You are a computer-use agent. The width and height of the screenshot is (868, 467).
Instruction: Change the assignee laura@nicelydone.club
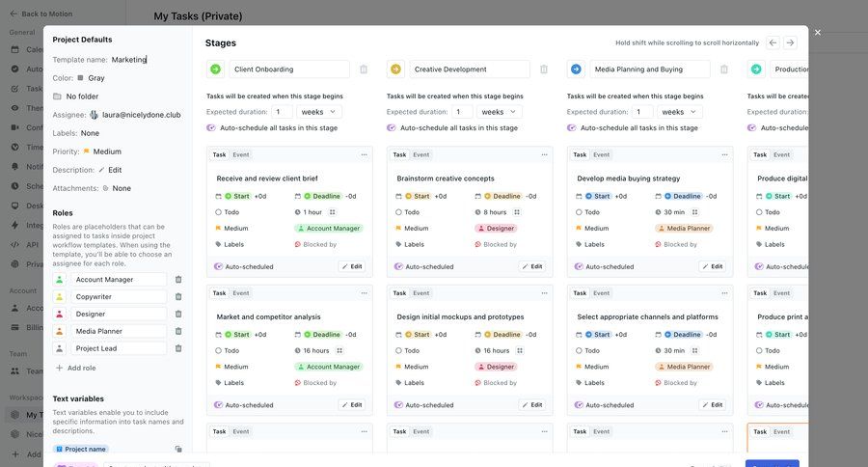point(135,115)
